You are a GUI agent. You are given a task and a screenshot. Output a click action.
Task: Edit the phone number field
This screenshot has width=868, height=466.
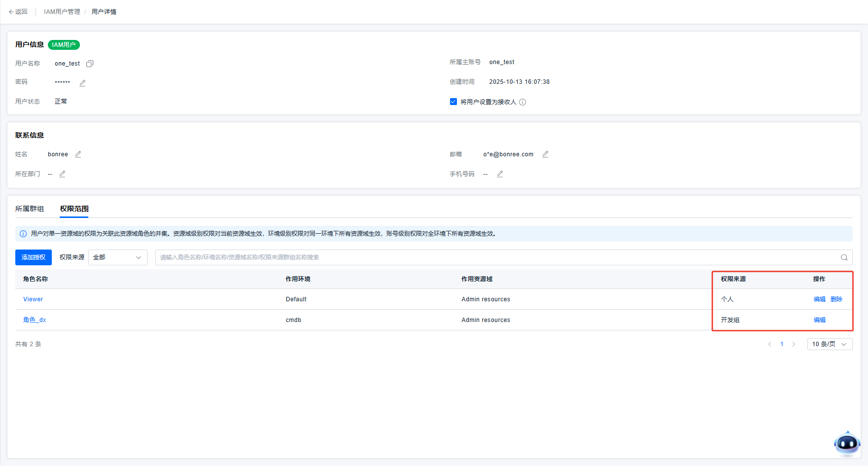(500, 174)
